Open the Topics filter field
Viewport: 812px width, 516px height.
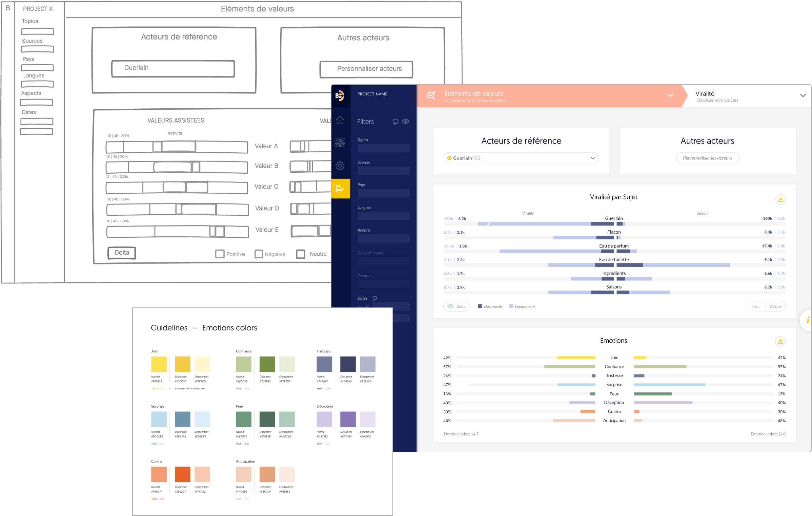coord(383,148)
